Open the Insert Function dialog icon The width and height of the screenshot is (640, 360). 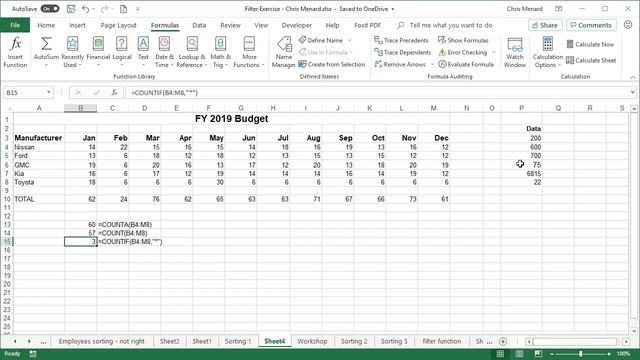15,44
